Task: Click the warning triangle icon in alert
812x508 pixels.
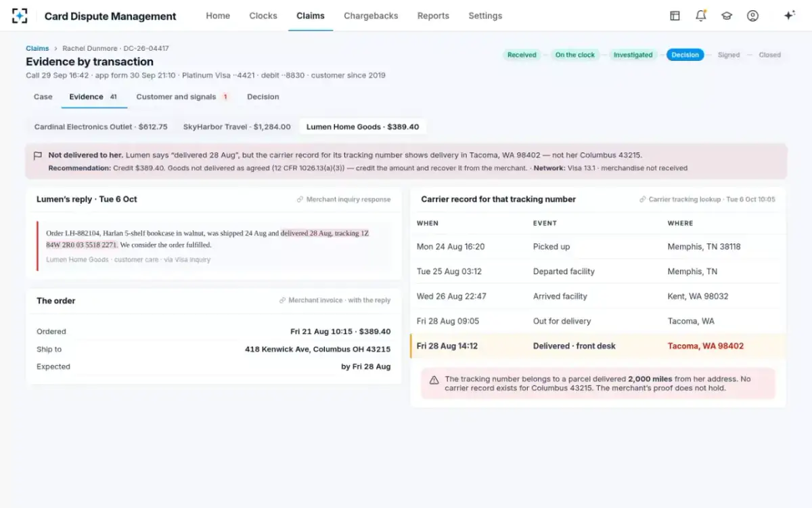Action: point(434,380)
